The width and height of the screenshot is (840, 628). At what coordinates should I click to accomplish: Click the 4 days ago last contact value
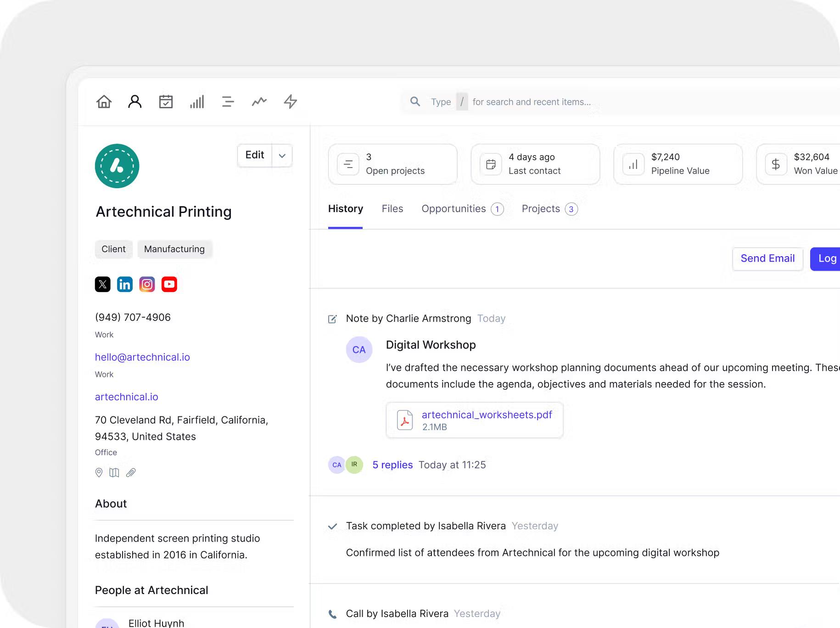[x=532, y=157]
